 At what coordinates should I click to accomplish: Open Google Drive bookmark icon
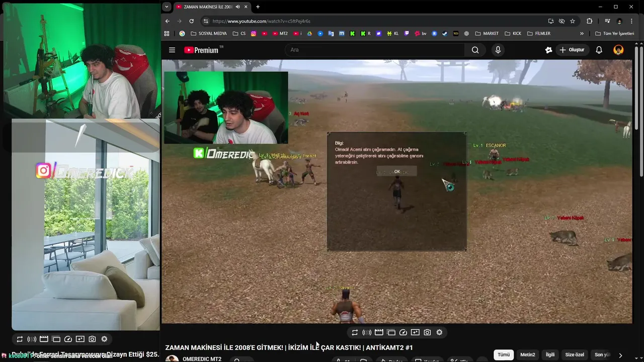point(309,34)
